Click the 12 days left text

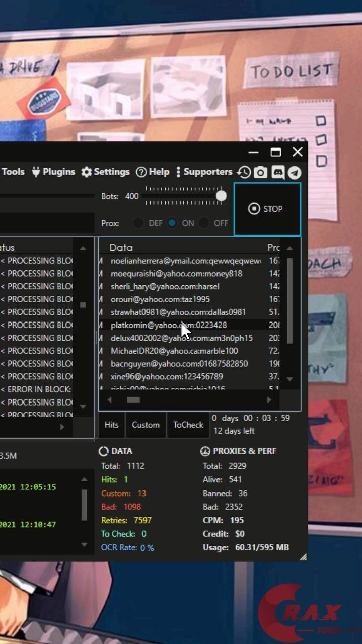tap(234, 431)
